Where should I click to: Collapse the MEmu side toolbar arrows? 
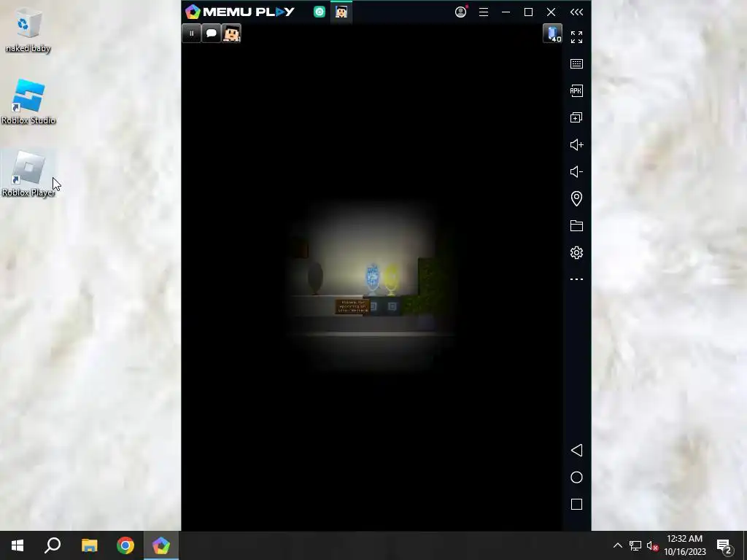tap(576, 12)
